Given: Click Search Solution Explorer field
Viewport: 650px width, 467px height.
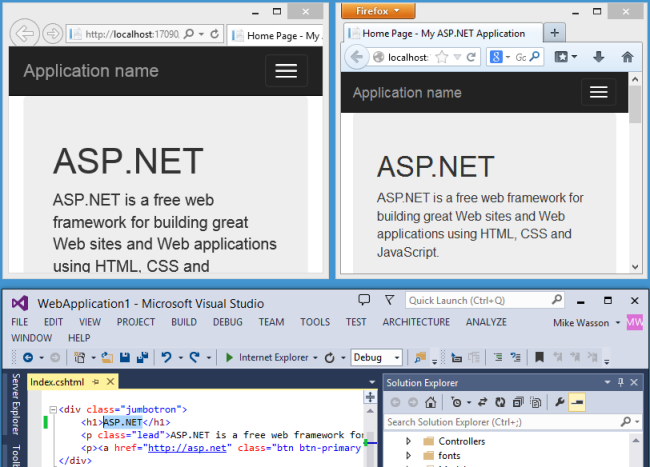Looking at the screenshot, I should click(x=512, y=422).
